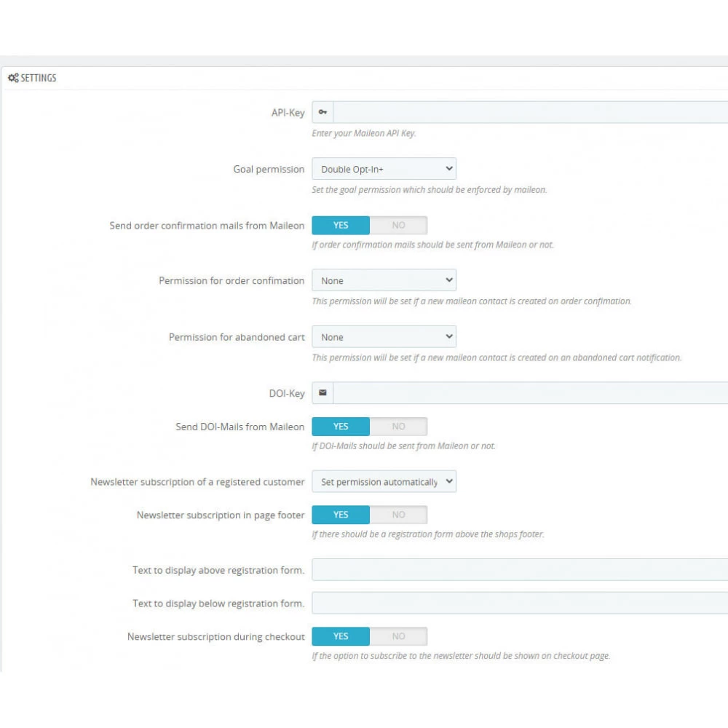Click 'Enter your Maileon API Key.' hint
Viewport: 728px width, 728px height.
point(364,133)
